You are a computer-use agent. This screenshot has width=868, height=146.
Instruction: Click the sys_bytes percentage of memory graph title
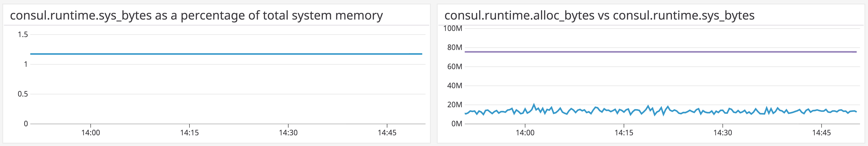click(x=196, y=15)
